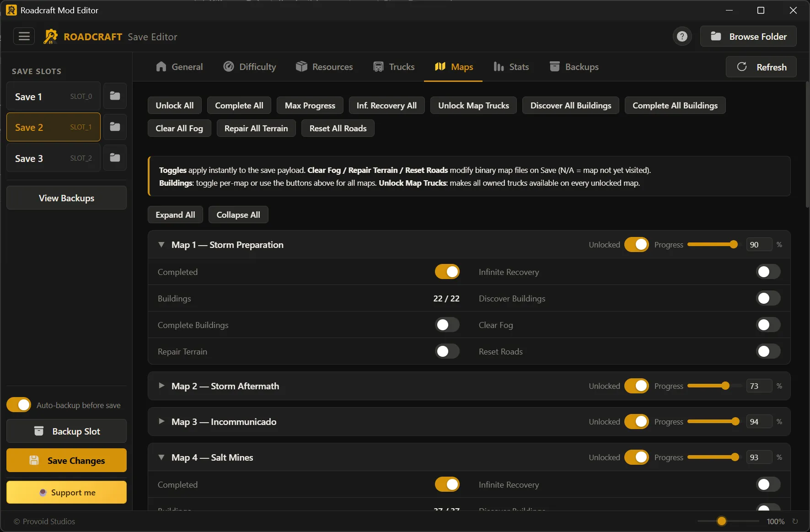810x532 pixels.
Task: Open folder icon for Save 3 slot
Action: [115, 158]
